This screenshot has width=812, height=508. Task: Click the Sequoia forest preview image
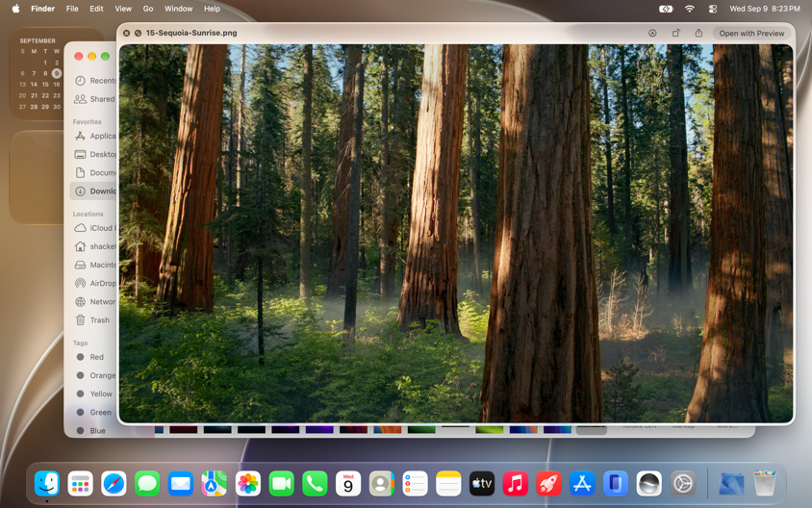tap(456, 233)
